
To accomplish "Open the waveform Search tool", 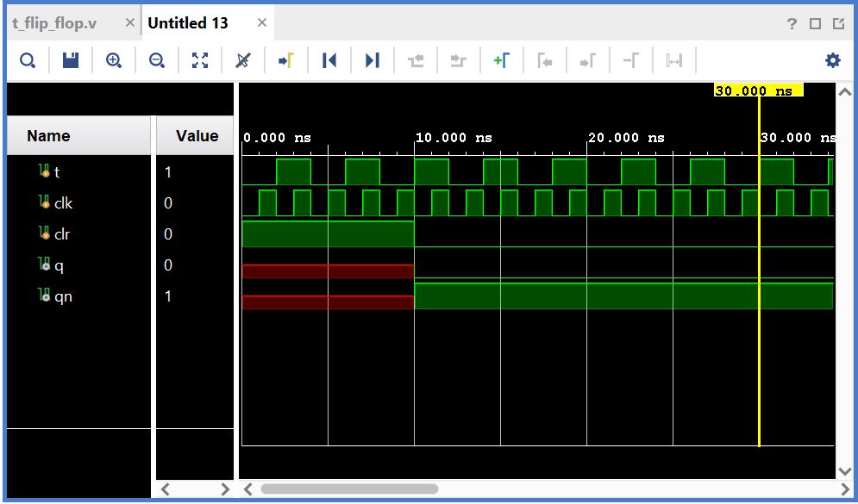I will point(28,60).
